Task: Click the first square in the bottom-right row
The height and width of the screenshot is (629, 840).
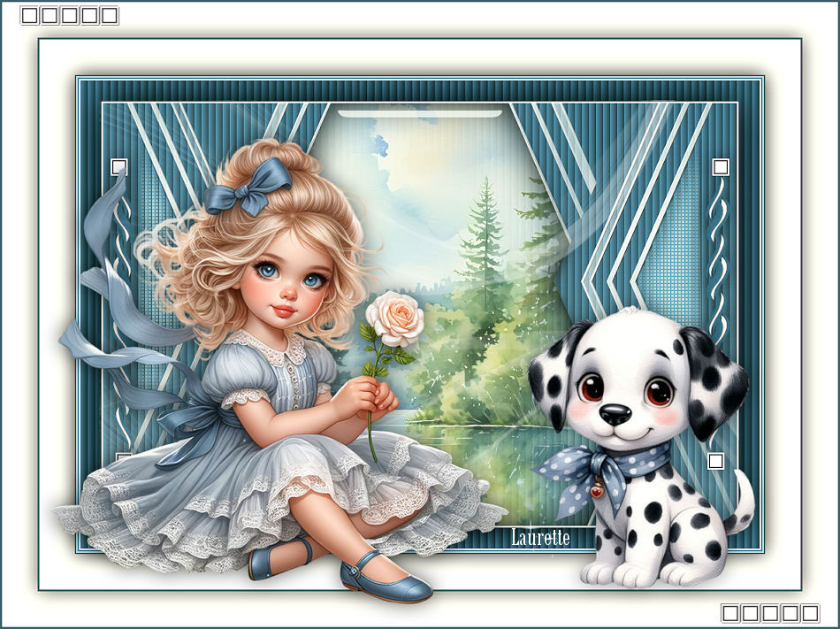Action: point(730,612)
